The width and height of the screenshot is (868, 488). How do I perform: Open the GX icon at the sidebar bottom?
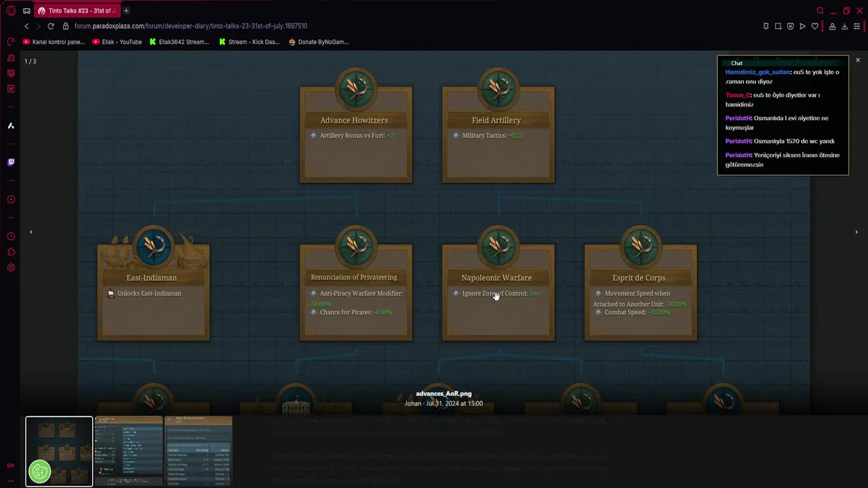10,466
